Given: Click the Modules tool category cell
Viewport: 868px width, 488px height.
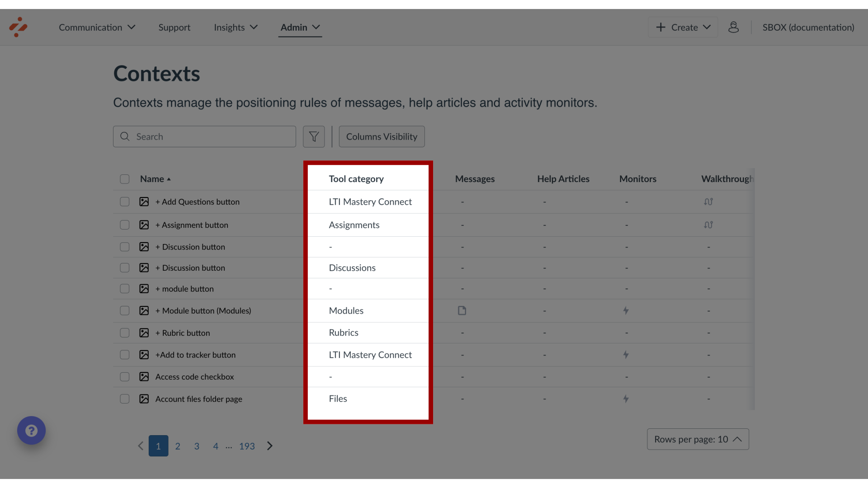Looking at the screenshot, I should (346, 310).
